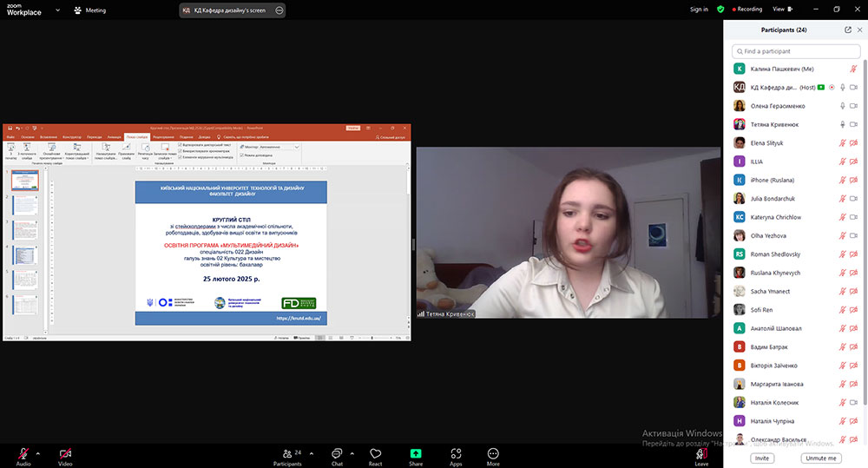Click the Recording status label
The image size is (868, 468).
pyautogui.click(x=746, y=10)
